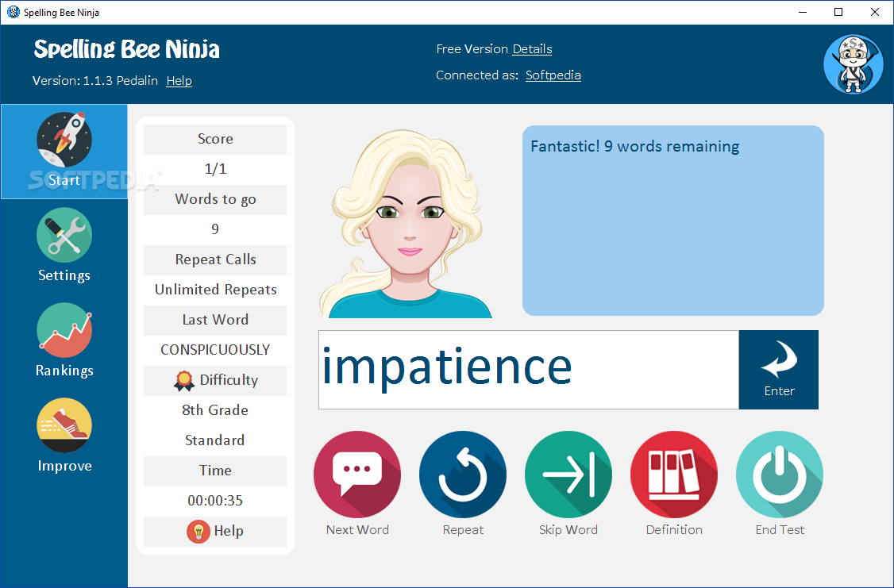The width and height of the screenshot is (894, 588).
Task: Click the last word CONSPICUOUSLY
Action: click(x=215, y=350)
